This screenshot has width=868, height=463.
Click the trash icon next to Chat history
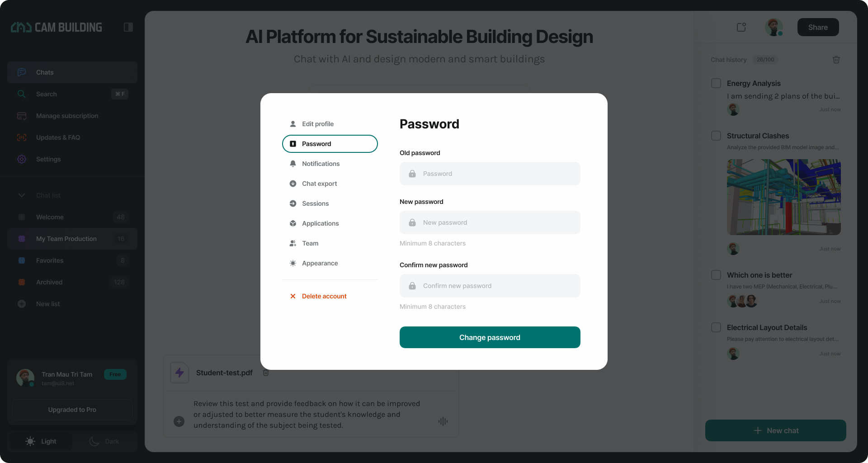coord(836,60)
